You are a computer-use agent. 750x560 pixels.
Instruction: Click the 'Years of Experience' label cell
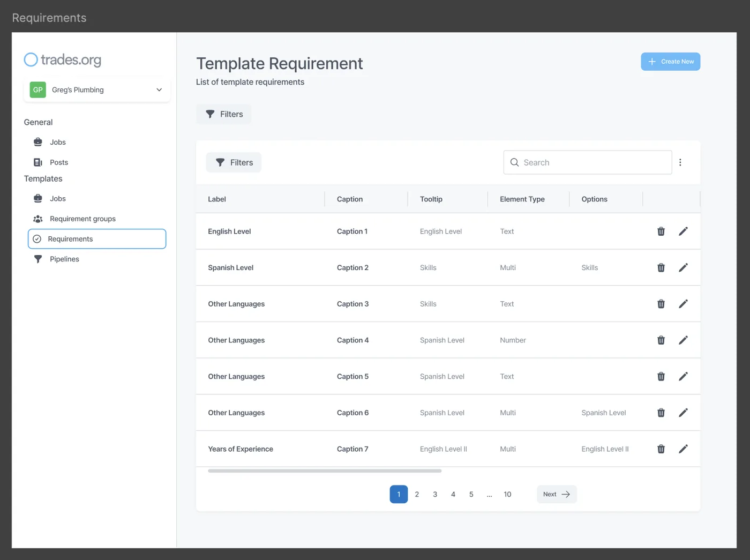(x=241, y=449)
